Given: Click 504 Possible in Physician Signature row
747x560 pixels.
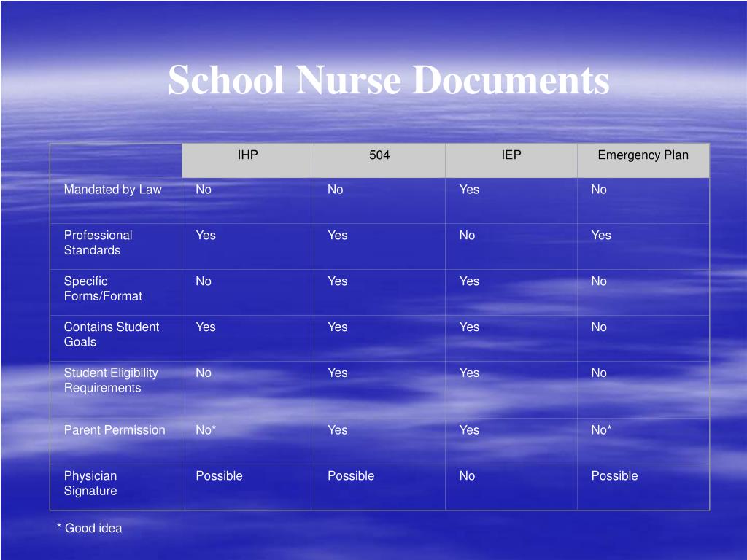Looking at the screenshot, I should point(351,475).
